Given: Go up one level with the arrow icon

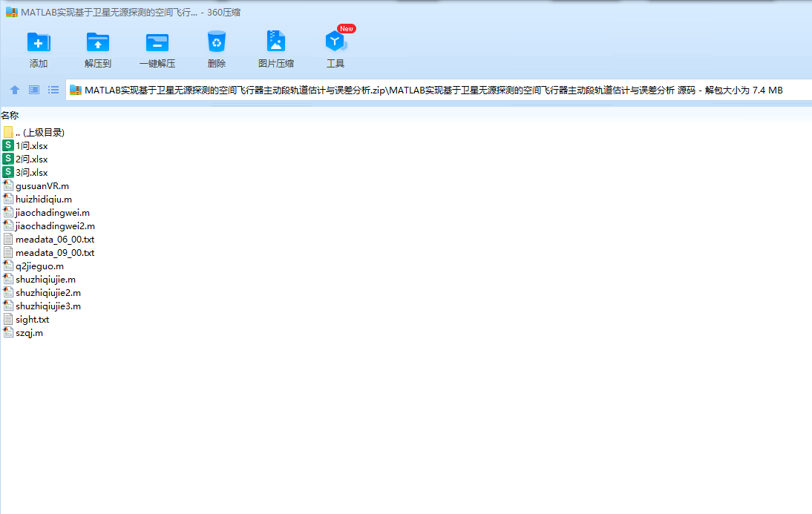Looking at the screenshot, I should tap(15, 90).
